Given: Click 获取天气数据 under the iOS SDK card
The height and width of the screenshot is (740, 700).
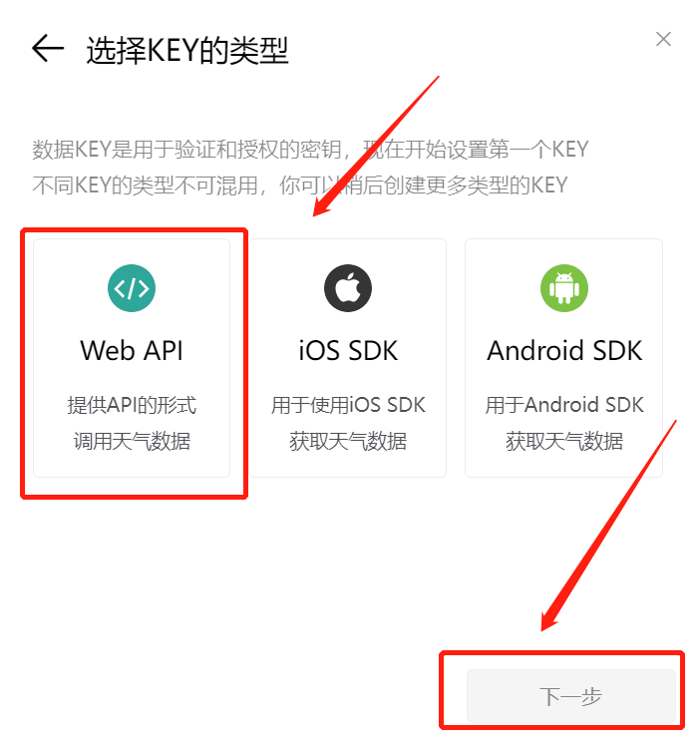Looking at the screenshot, I should [x=348, y=441].
